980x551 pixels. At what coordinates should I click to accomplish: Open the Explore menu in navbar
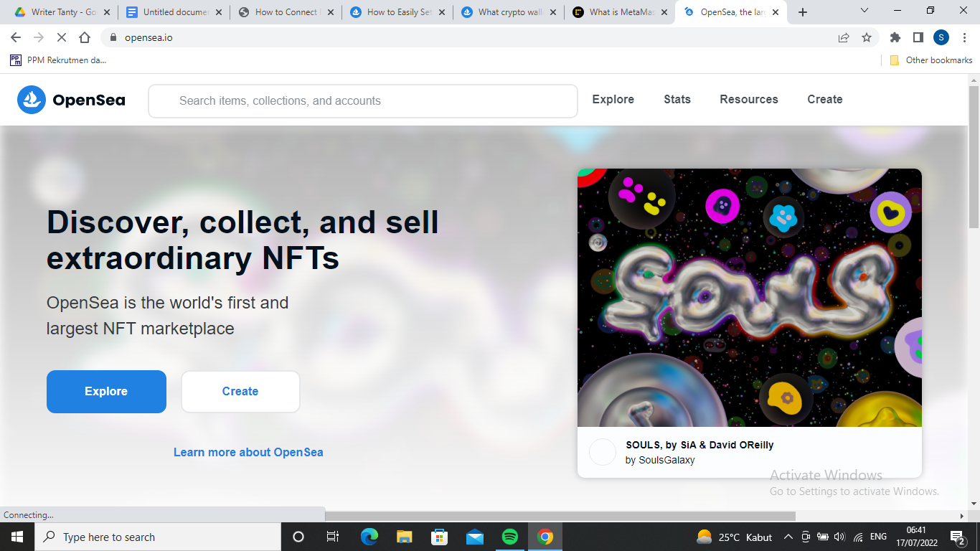613,100
